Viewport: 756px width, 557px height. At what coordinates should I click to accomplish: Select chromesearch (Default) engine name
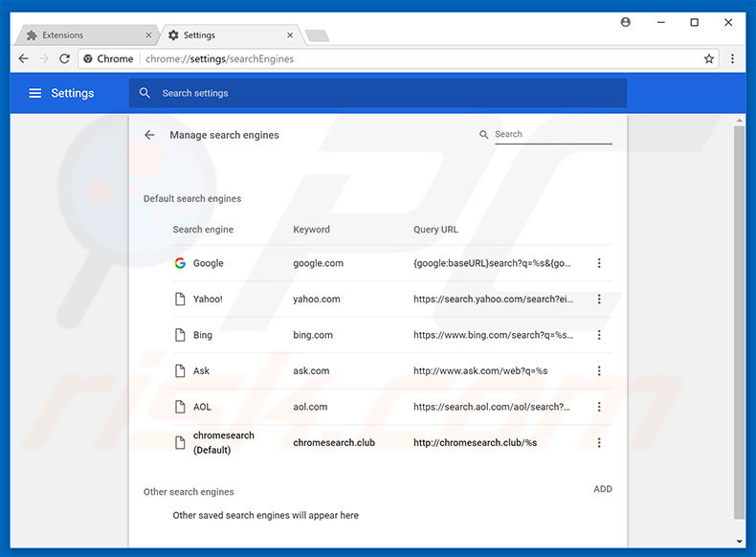click(x=224, y=442)
